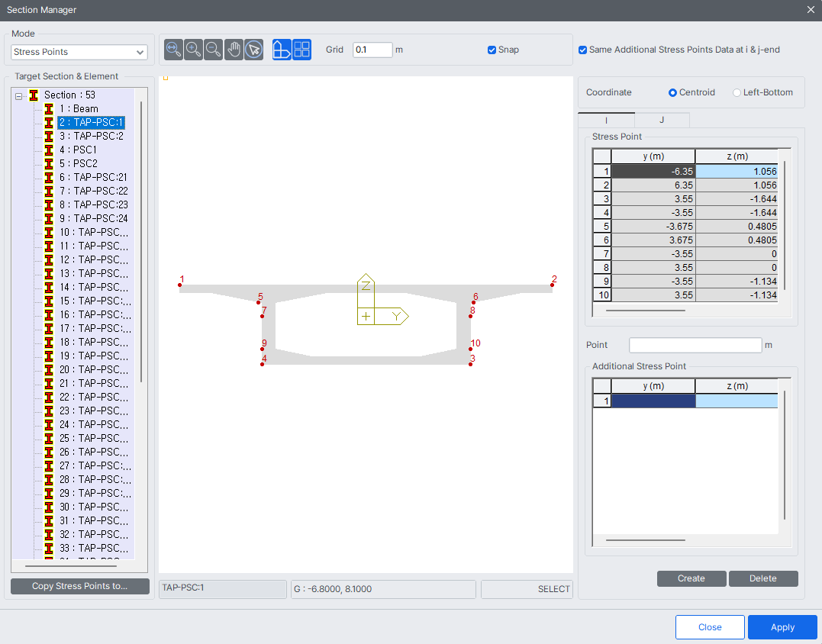Select the Centroid coordinate option
822x644 pixels.
click(x=672, y=93)
